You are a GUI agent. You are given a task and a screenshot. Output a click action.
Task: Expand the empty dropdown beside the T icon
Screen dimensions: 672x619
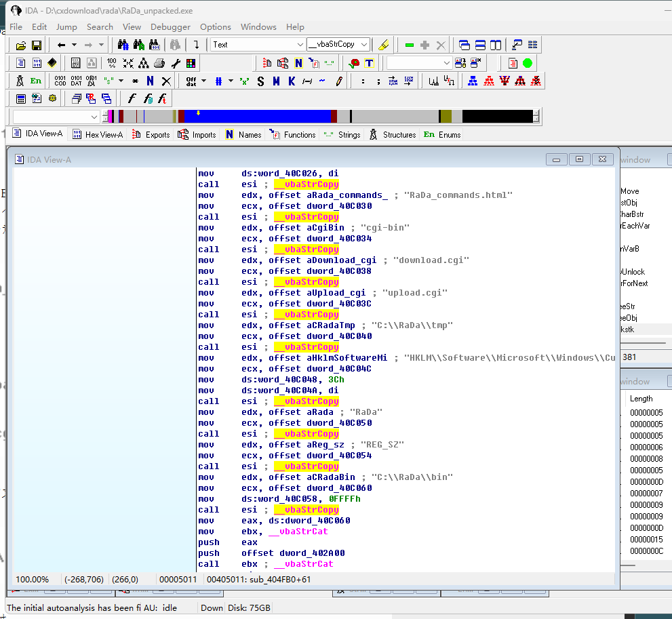(x=446, y=63)
